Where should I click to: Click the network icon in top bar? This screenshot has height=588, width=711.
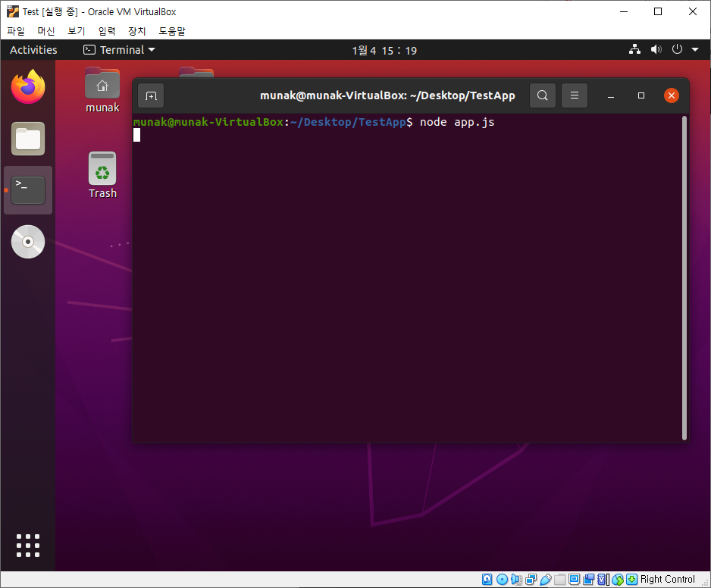click(x=635, y=49)
